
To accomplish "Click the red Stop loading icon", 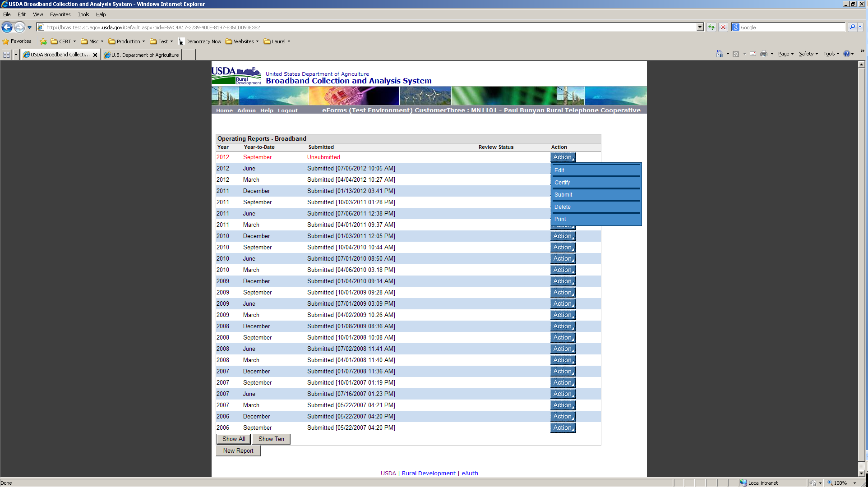I will [x=723, y=28].
